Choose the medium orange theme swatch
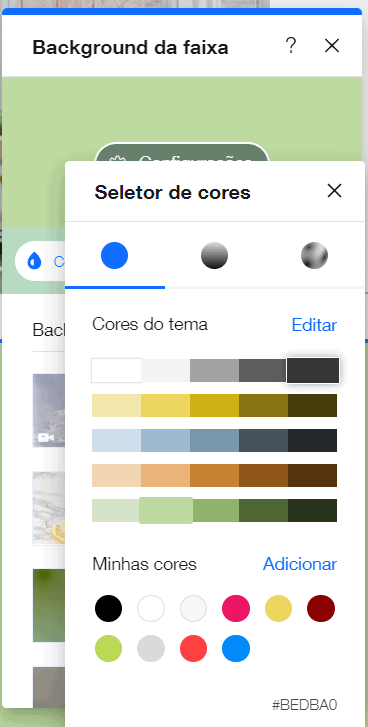368x727 pixels. 215,475
